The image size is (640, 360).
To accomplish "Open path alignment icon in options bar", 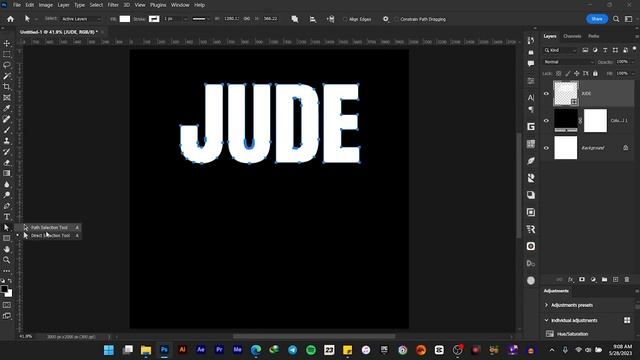I will (x=313, y=19).
